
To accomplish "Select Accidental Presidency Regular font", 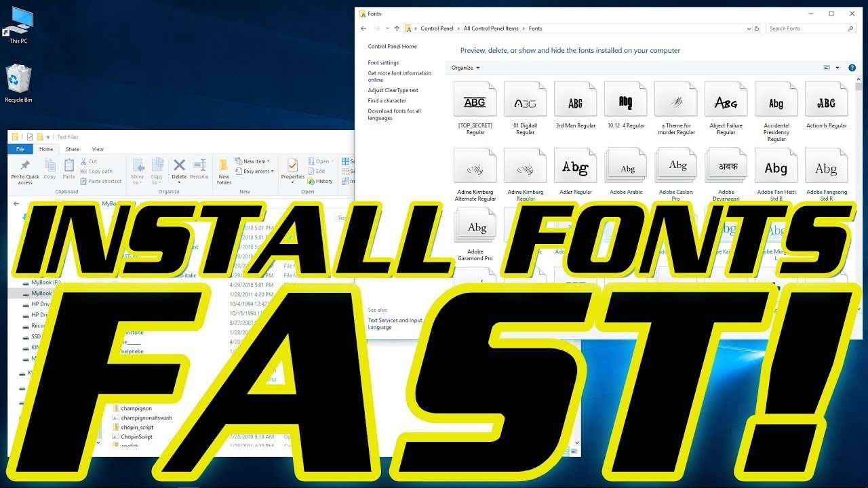I will (776, 112).
